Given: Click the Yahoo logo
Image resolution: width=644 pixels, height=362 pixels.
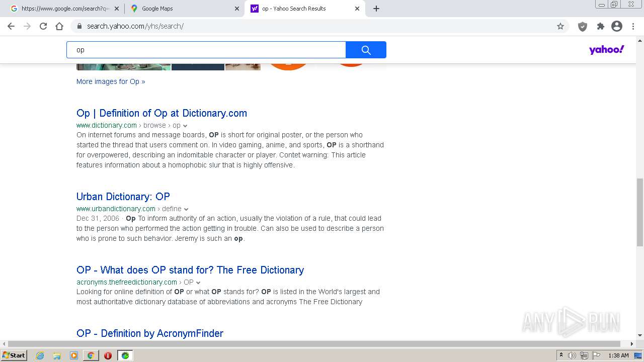Looking at the screenshot, I should pos(607,49).
